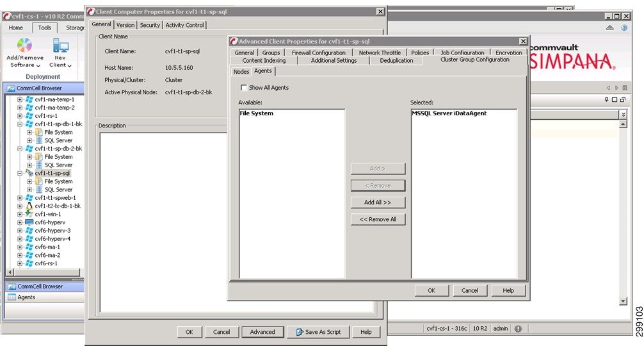Image resolution: width=644 pixels, height=346 pixels.
Task: Select MSSQL Server iDataAgent in Selected list
Action: coord(449,113)
